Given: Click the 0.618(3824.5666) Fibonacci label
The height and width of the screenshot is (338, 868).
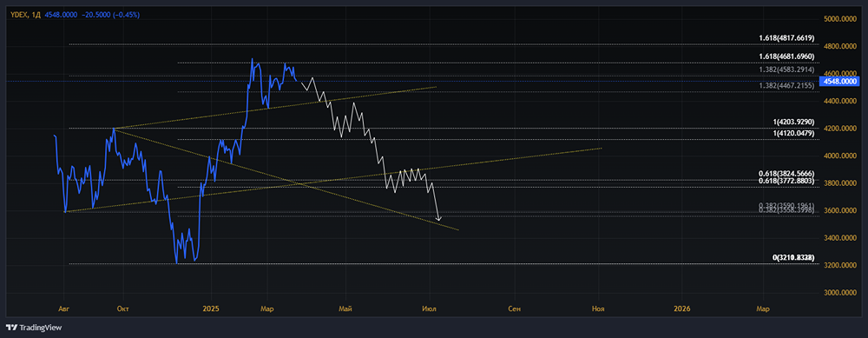Looking at the screenshot, I should pos(786,174).
